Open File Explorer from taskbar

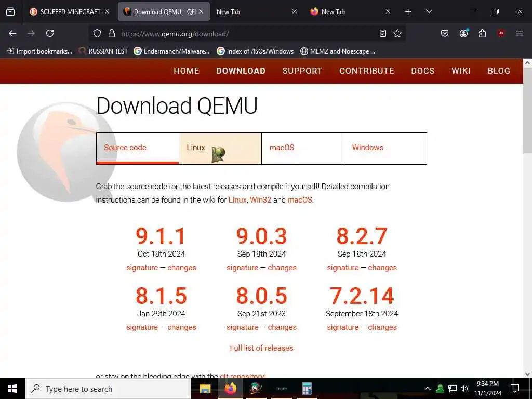pos(205,389)
